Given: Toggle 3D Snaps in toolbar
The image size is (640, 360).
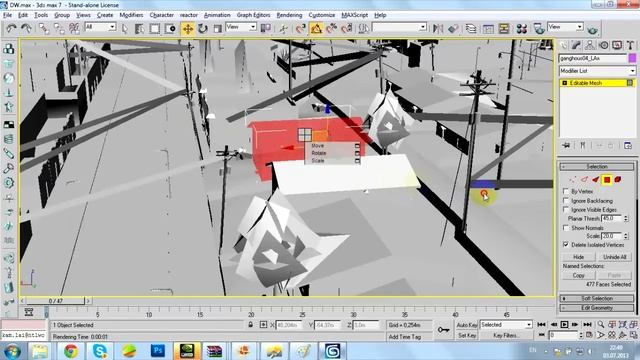Looking at the screenshot, I should click(301, 28).
